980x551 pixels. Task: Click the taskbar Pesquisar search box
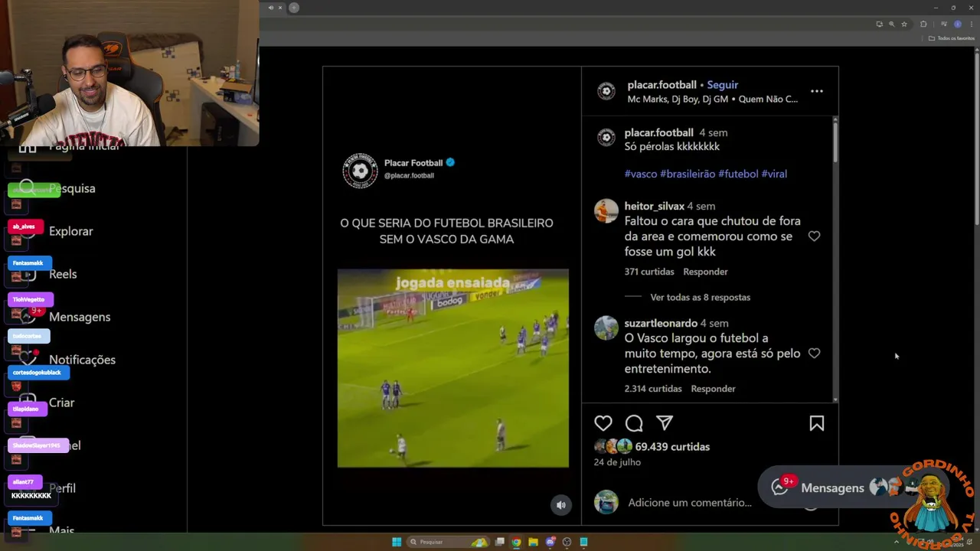(x=448, y=542)
